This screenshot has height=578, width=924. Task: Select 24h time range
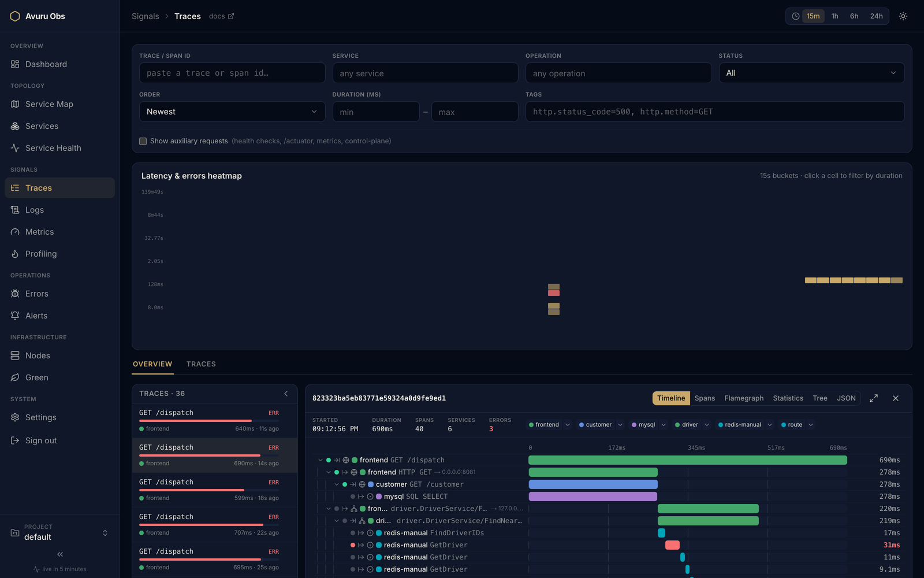[876, 16]
